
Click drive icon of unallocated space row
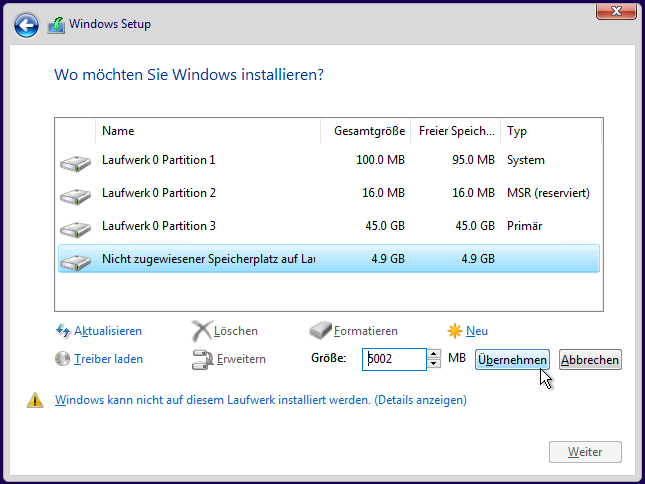pos(75,262)
